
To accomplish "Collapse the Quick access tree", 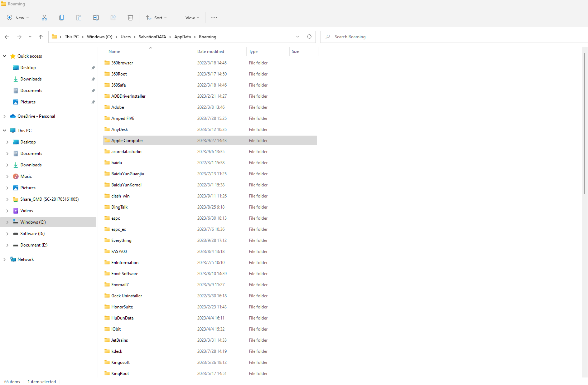I will click(x=5, y=56).
